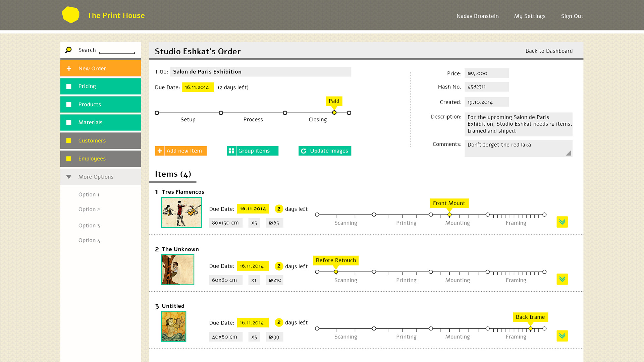Screen dimensions: 644x362
Task: Expand details for Tres Flamencos item
Action: click(x=562, y=222)
